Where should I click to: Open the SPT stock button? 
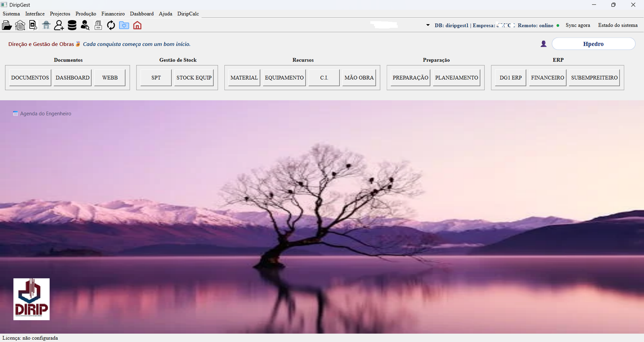[156, 78]
